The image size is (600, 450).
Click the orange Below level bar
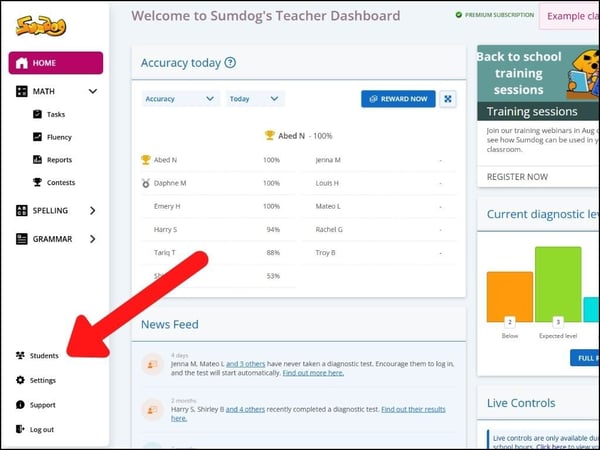pyautogui.click(x=510, y=297)
